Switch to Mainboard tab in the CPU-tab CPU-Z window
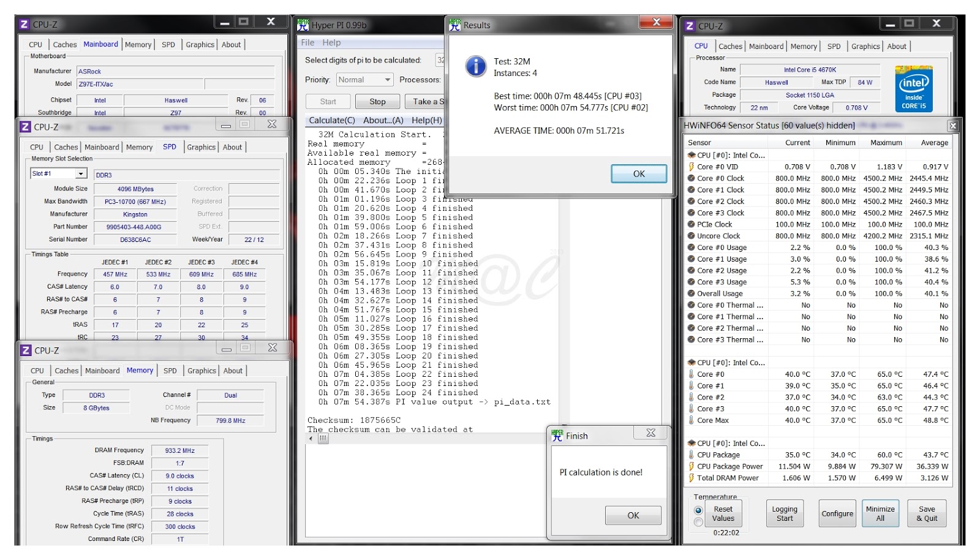 tap(766, 47)
